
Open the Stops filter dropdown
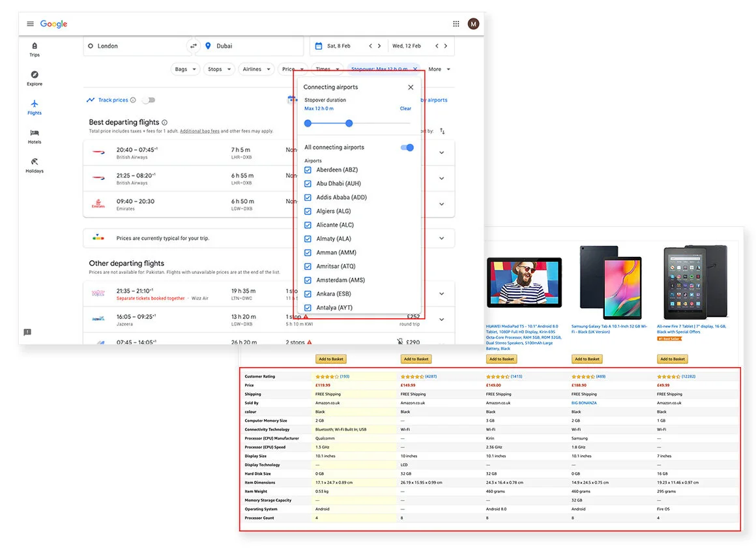click(x=219, y=69)
